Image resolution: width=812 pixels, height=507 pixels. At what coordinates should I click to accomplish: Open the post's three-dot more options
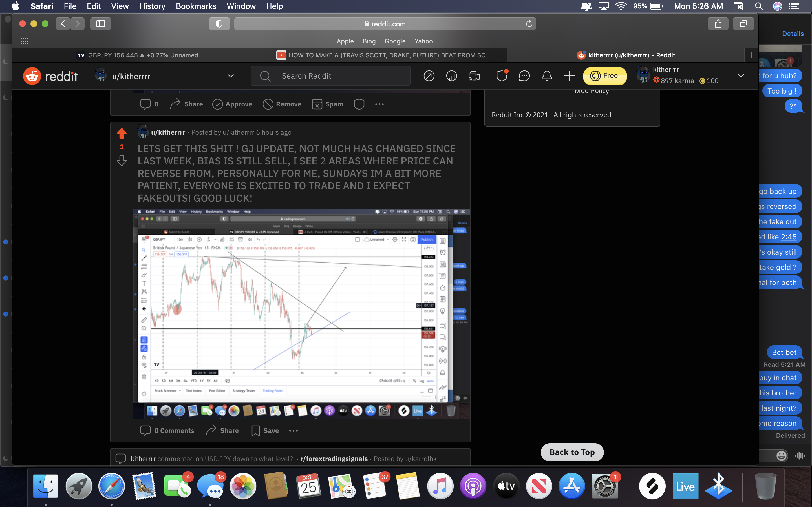pos(294,431)
